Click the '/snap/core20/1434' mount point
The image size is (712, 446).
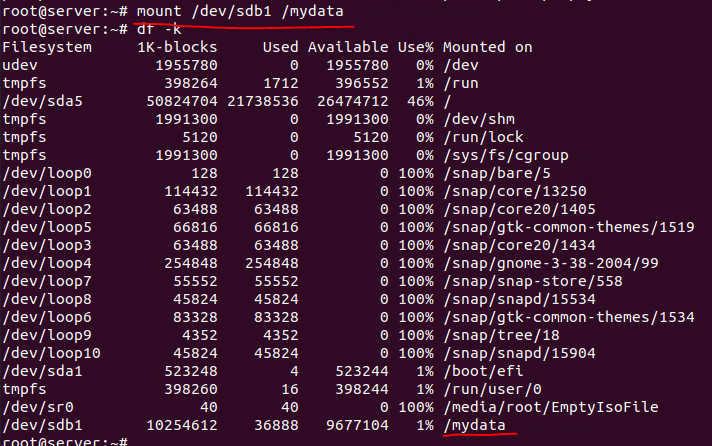[x=519, y=245]
